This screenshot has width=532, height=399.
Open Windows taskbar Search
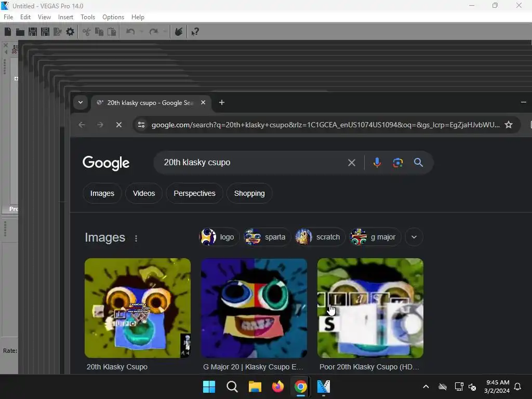232,387
